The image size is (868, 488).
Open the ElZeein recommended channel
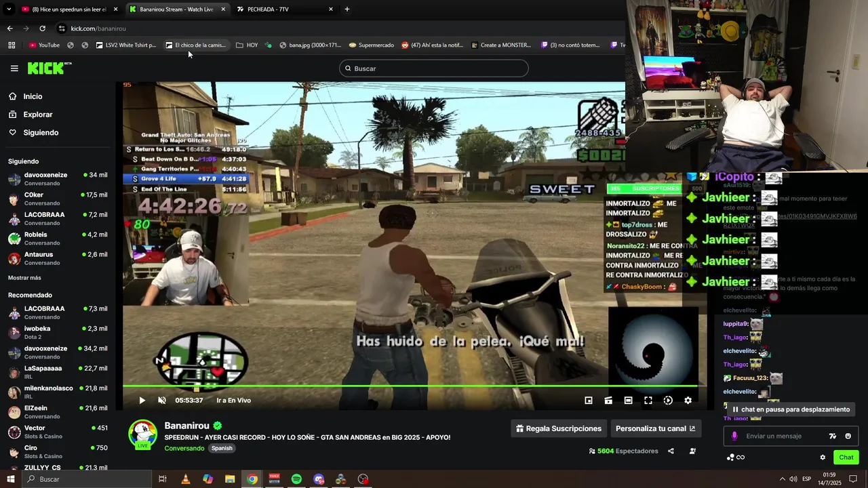pyautogui.click(x=58, y=412)
